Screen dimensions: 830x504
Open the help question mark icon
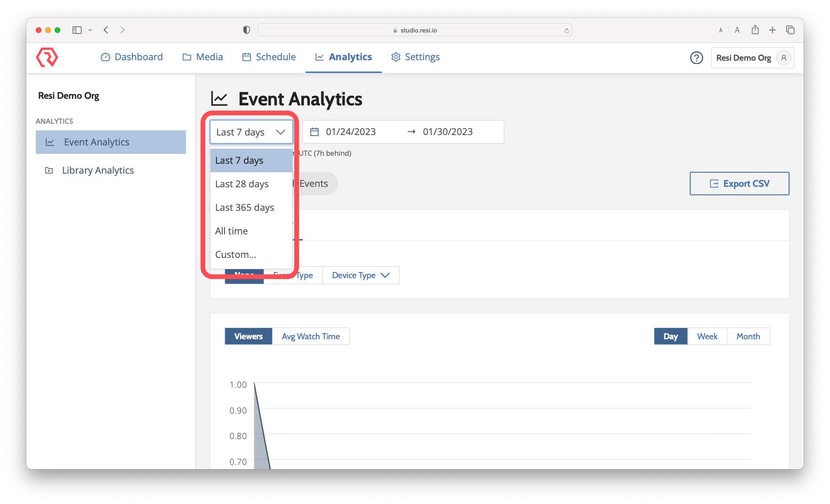[696, 57]
